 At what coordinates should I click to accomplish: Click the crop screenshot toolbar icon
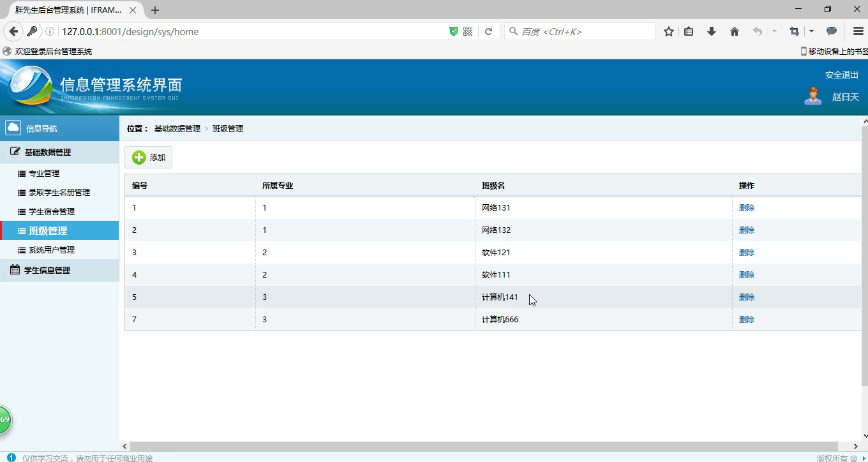coord(795,31)
